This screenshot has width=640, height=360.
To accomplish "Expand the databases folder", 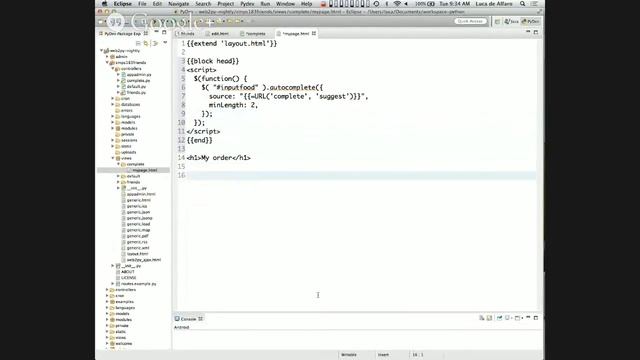I will pyautogui.click(x=113, y=104).
